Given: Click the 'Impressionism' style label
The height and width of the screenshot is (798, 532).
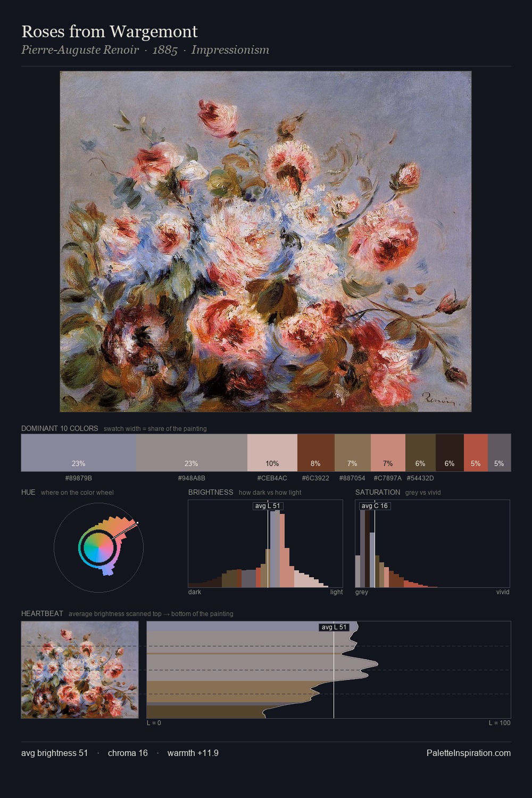Looking at the screenshot, I should click(x=230, y=50).
